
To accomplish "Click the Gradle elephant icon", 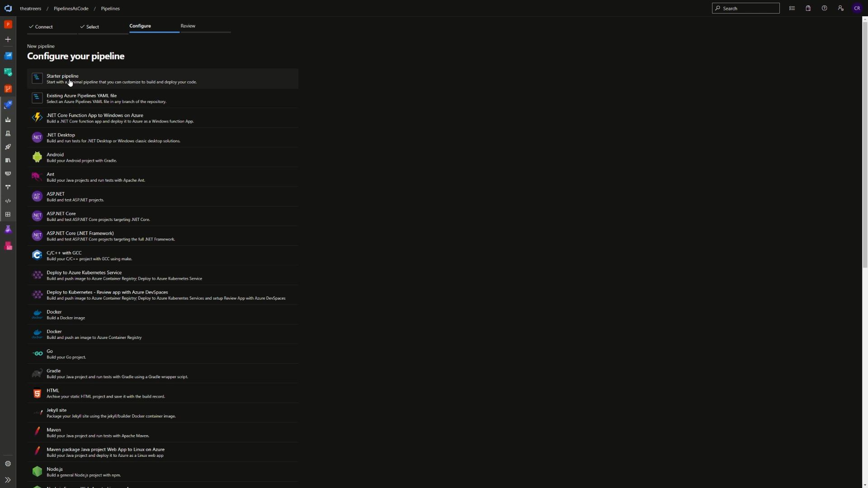I will tap(37, 373).
